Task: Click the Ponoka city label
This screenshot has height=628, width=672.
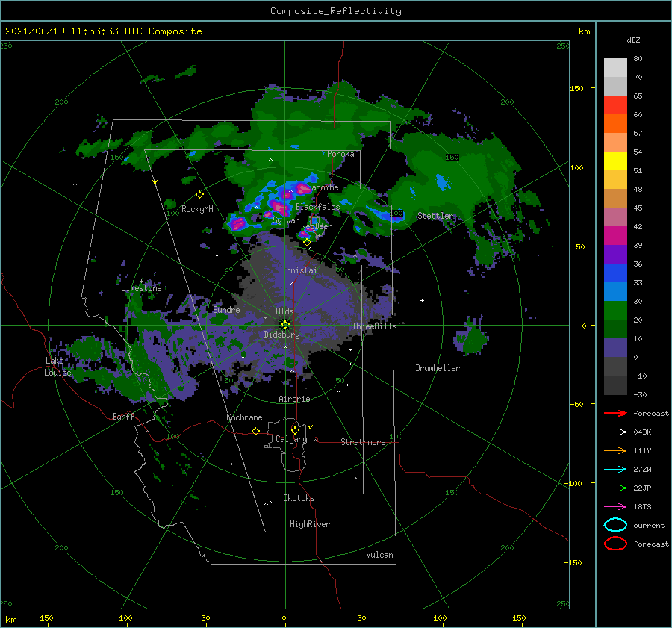Action: coord(340,154)
